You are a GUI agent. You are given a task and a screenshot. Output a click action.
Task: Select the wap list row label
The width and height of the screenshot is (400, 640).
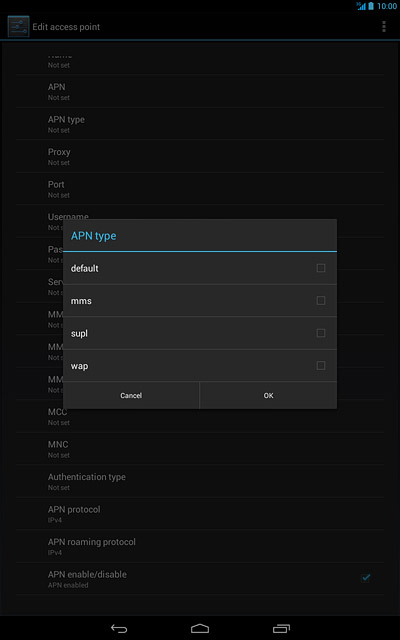pyautogui.click(x=79, y=366)
